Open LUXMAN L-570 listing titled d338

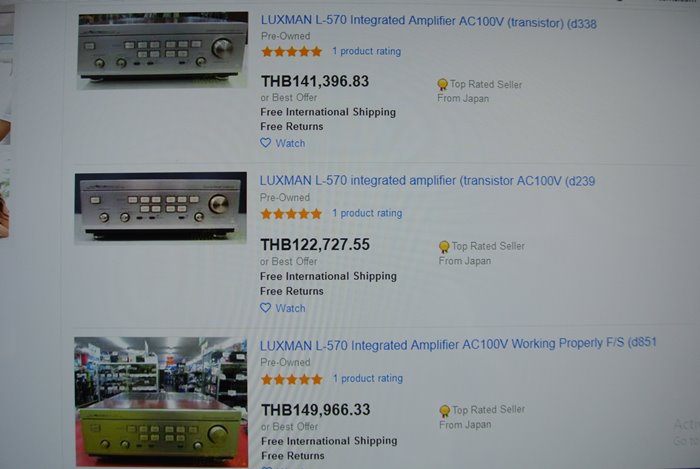click(429, 21)
